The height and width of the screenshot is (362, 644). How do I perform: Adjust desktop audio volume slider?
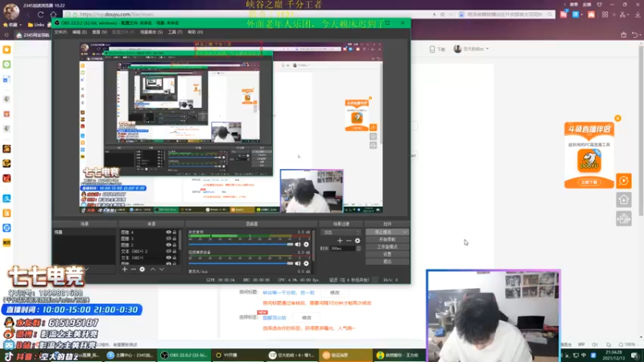coord(241,245)
